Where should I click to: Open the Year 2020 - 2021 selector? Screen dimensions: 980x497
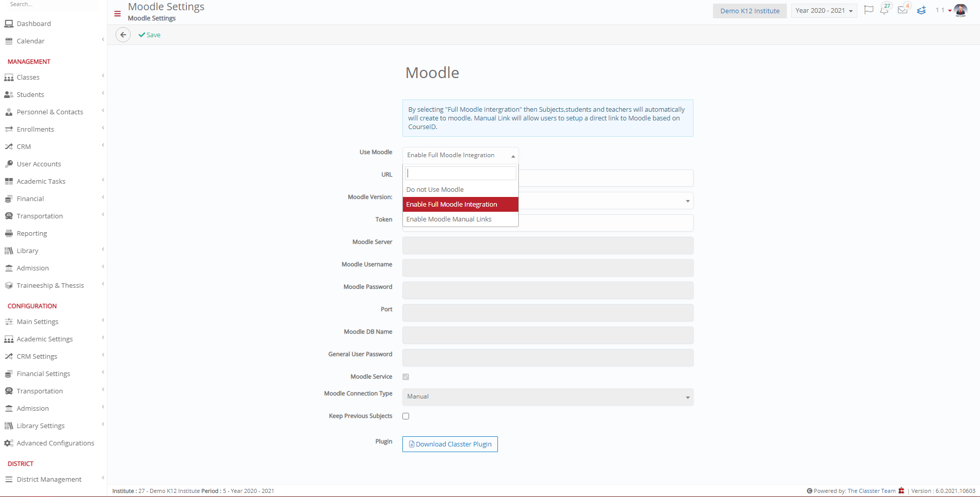[824, 11]
